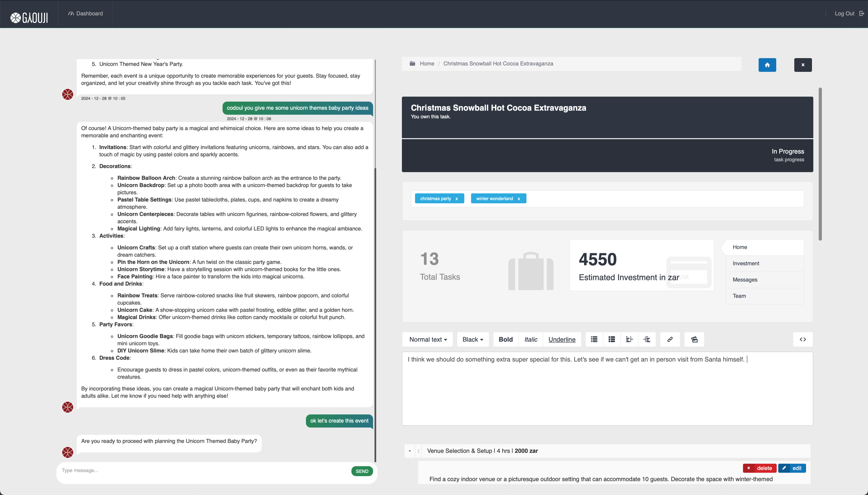
Task: Click the suitcase icon in Total Tasks card
Action: [x=530, y=271]
